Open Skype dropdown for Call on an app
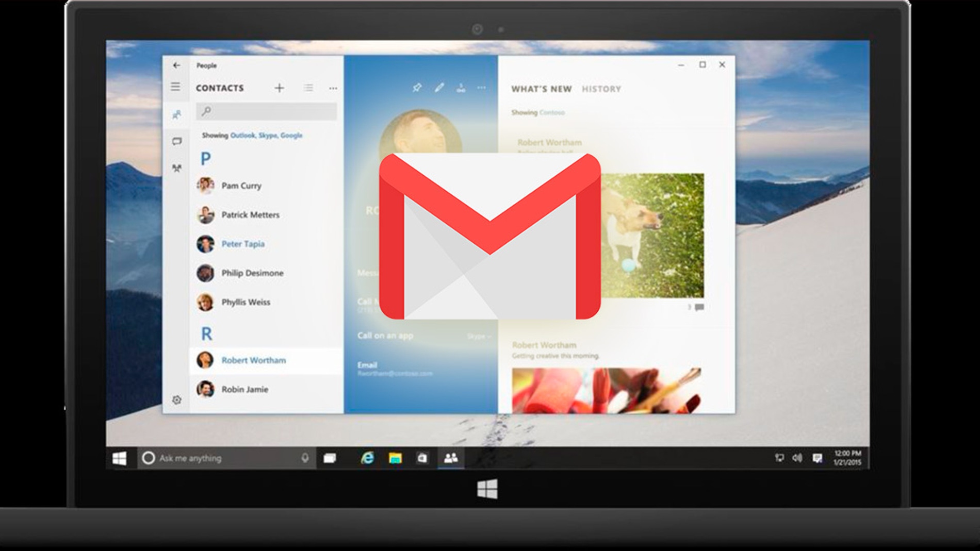Image resolution: width=980 pixels, height=551 pixels. coord(479,337)
